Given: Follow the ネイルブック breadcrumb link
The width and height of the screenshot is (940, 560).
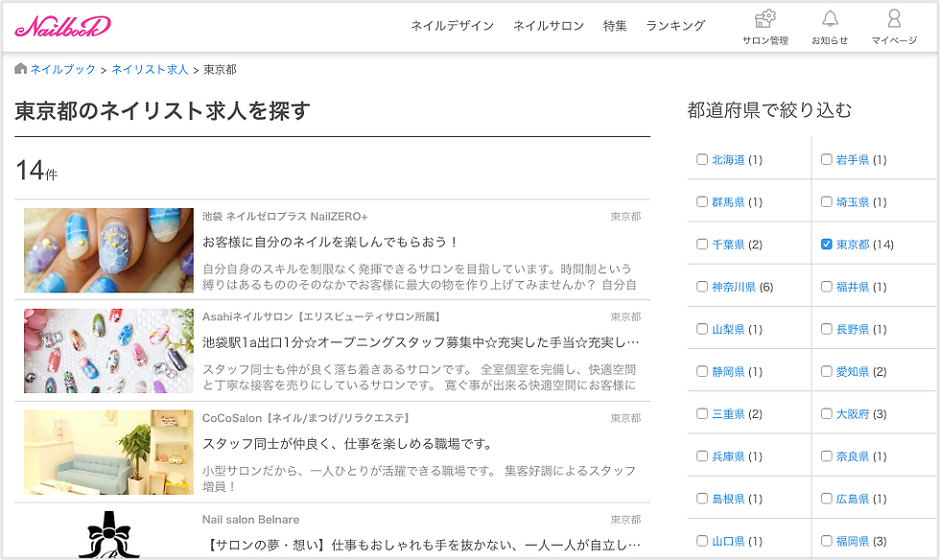Looking at the screenshot, I should [63, 70].
